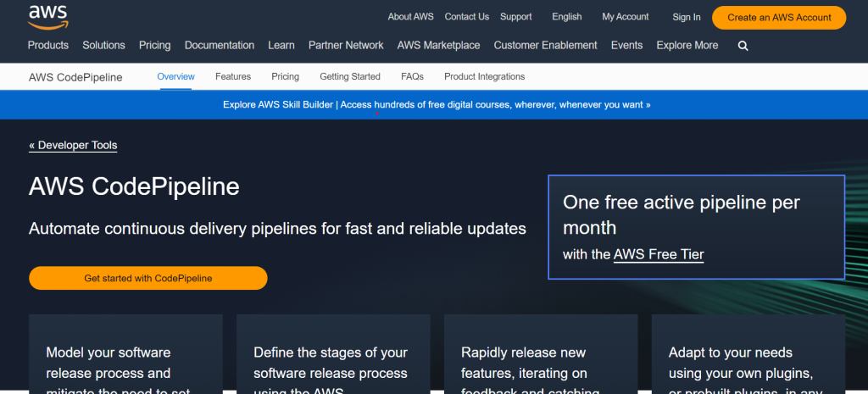Click the Contact Us link
This screenshot has width=868, height=394.
pos(466,16)
